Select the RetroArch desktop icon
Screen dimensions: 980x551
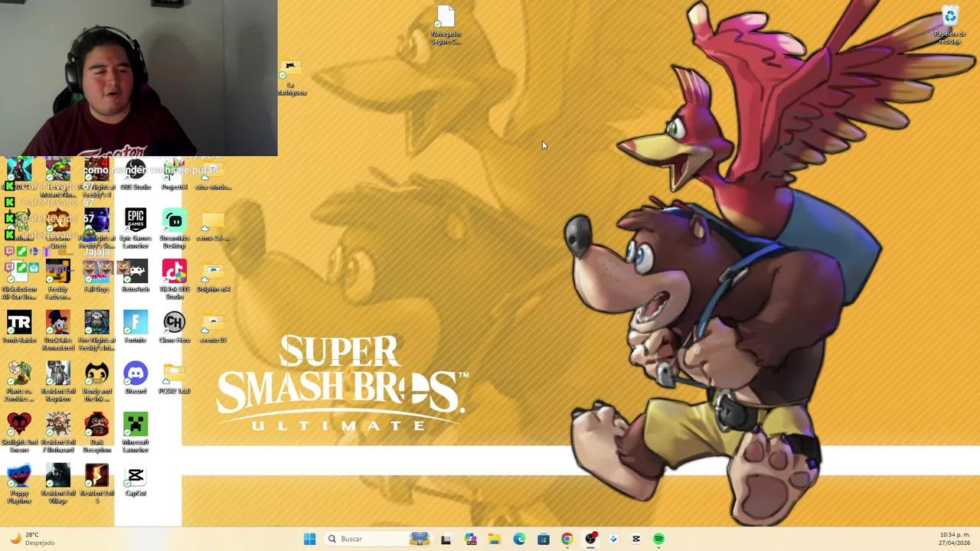[x=136, y=276]
